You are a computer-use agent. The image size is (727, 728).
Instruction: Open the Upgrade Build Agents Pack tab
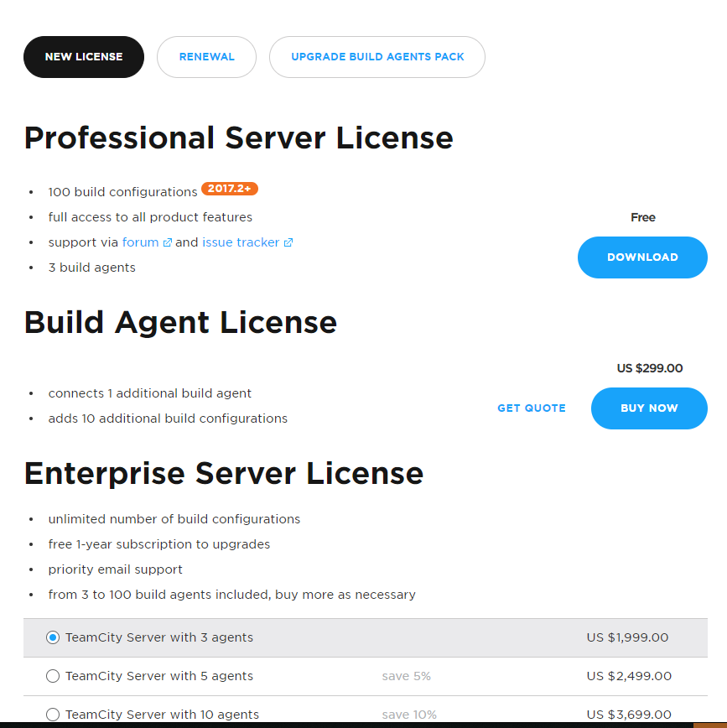pos(377,57)
